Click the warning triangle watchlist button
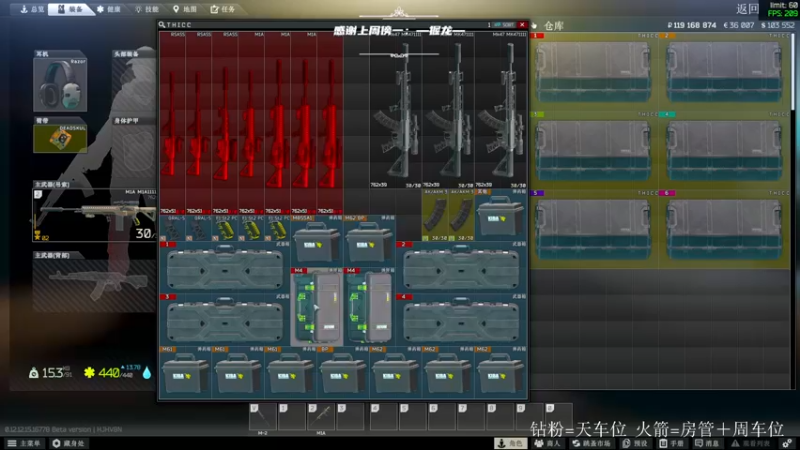The height and width of the screenshot is (450, 800). pos(752,443)
